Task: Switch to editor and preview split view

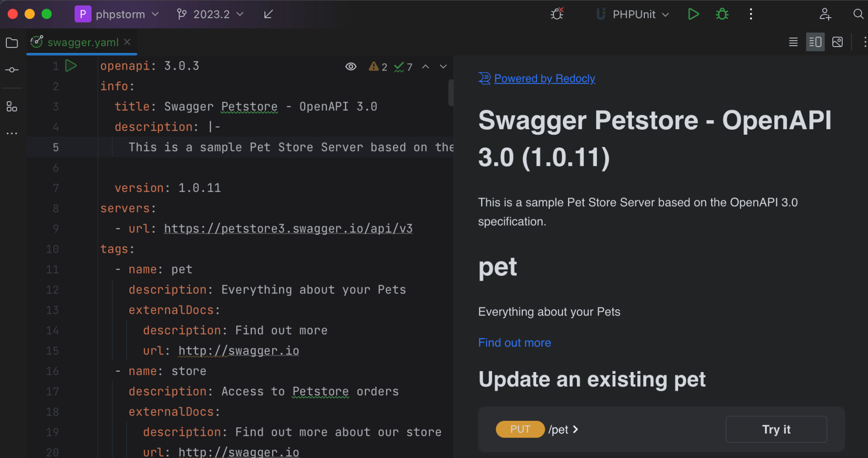Action: click(x=815, y=42)
